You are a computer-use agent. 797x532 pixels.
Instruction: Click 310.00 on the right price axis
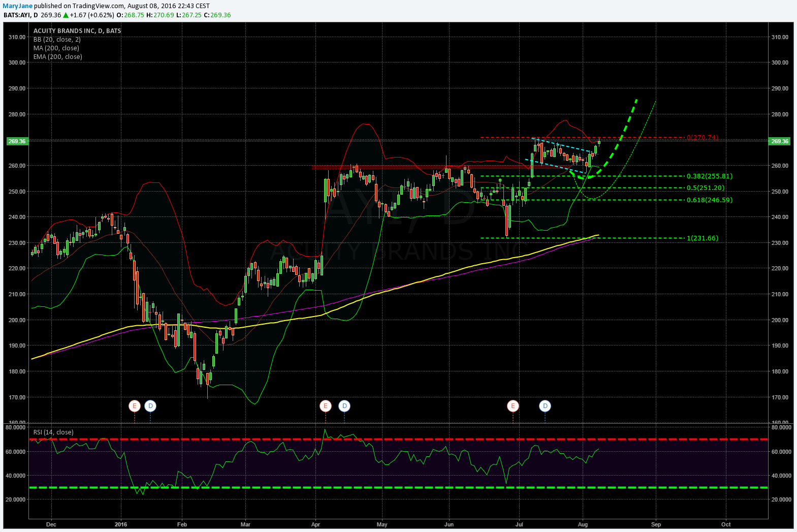tap(780, 37)
